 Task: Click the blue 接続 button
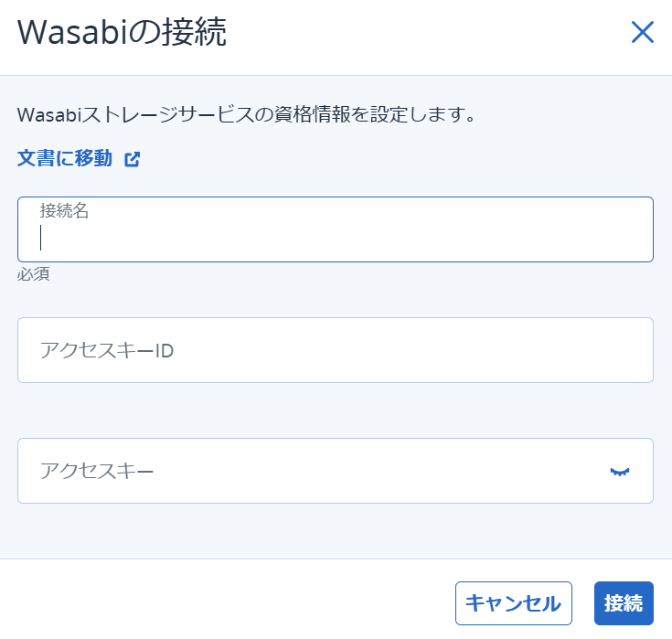pyautogui.click(x=624, y=603)
